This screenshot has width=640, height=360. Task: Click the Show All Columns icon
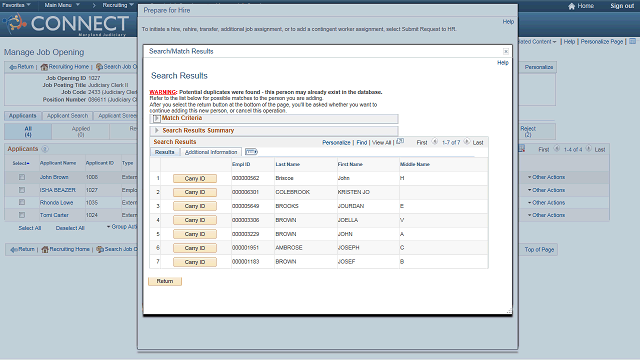tap(251, 152)
